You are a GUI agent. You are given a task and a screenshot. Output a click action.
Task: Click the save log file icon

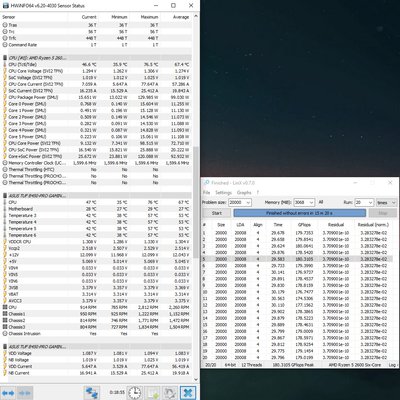point(152,393)
